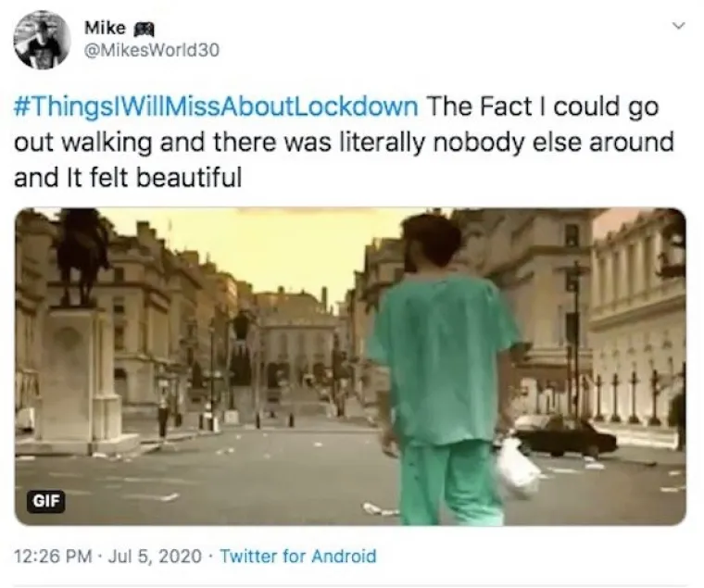Expand the tweet options chevron
The width and height of the screenshot is (704, 588).
pos(679,26)
